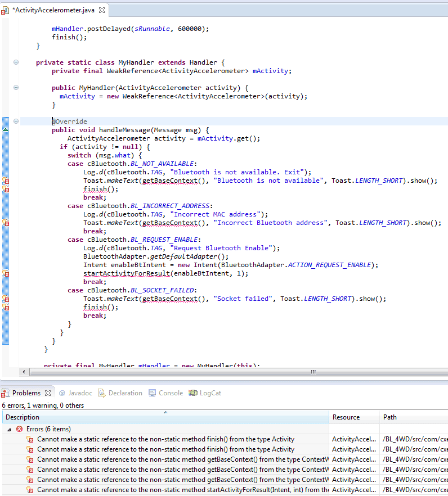Click the left arrow of horizontal scrollbar
Image resolution: width=448 pixels, height=496 pixels.
point(24,372)
